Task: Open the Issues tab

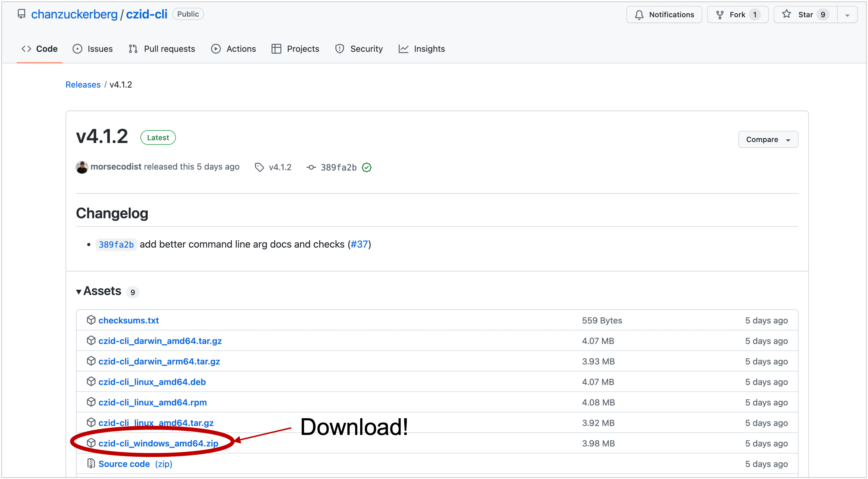Action: click(93, 49)
